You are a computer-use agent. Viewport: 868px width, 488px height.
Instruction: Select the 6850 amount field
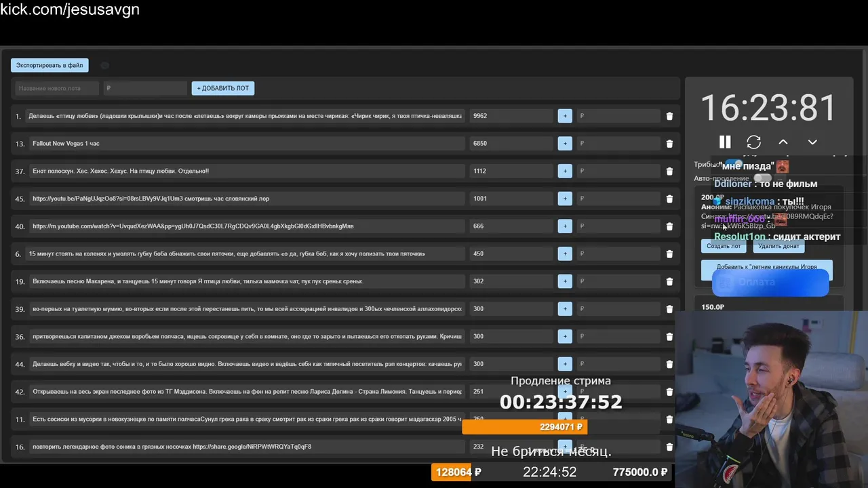click(x=511, y=144)
